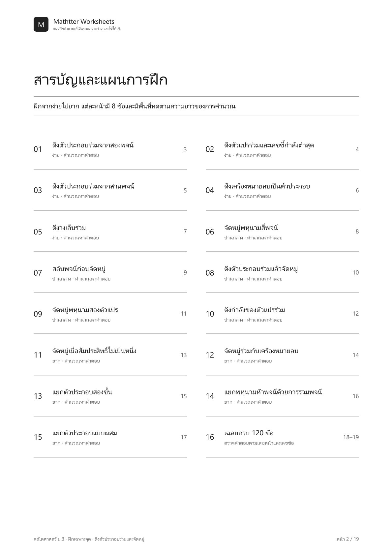Open entry 04 ดึงเครื่องหมายลบเป็นตัวประกอบ

[282, 190]
